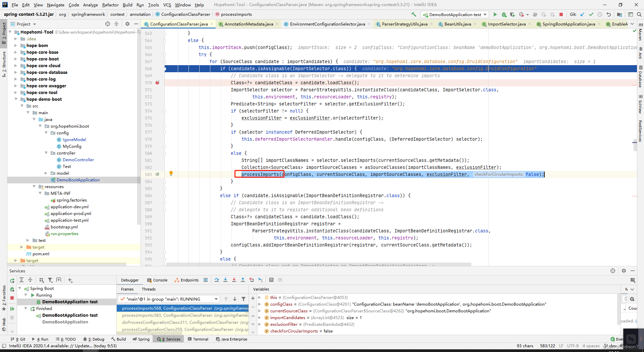Click Step Over icon in debugger toolbar
Screen dimensions: 644x352
(x=217, y=280)
